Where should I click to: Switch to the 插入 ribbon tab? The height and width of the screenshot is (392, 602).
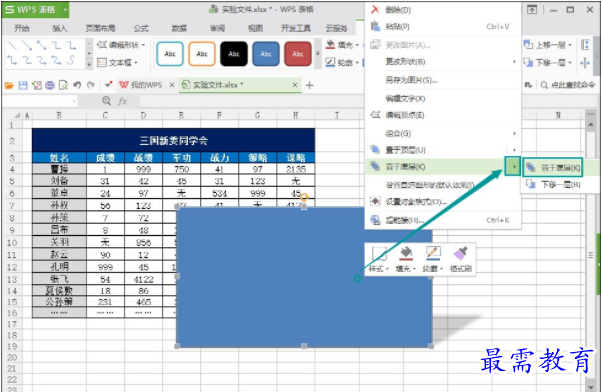point(60,28)
